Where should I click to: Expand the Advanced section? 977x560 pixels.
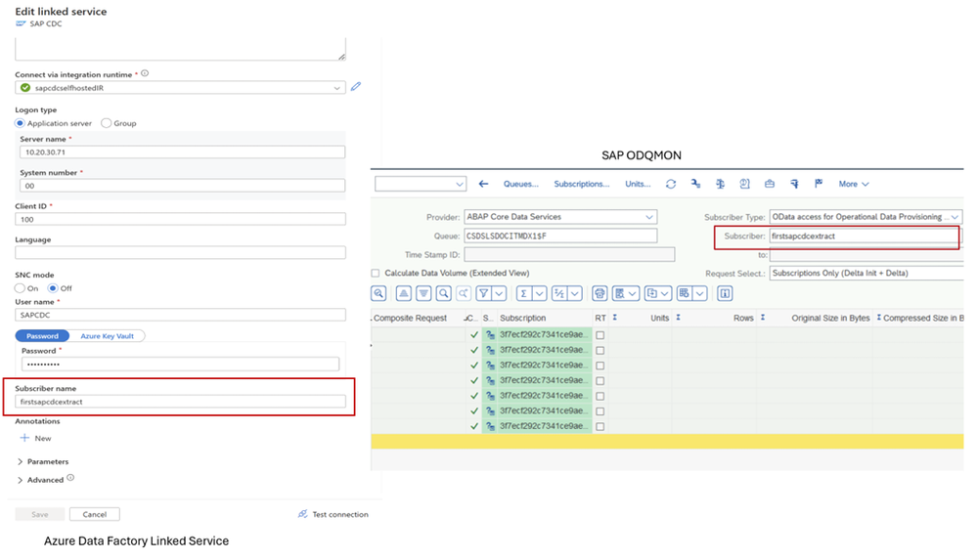pyautogui.click(x=40, y=480)
